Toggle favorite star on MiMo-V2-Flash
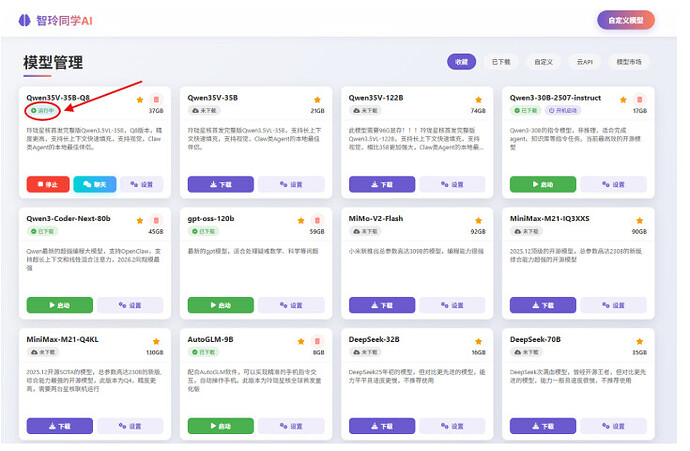 pyautogui.click(x=479, y=221)
